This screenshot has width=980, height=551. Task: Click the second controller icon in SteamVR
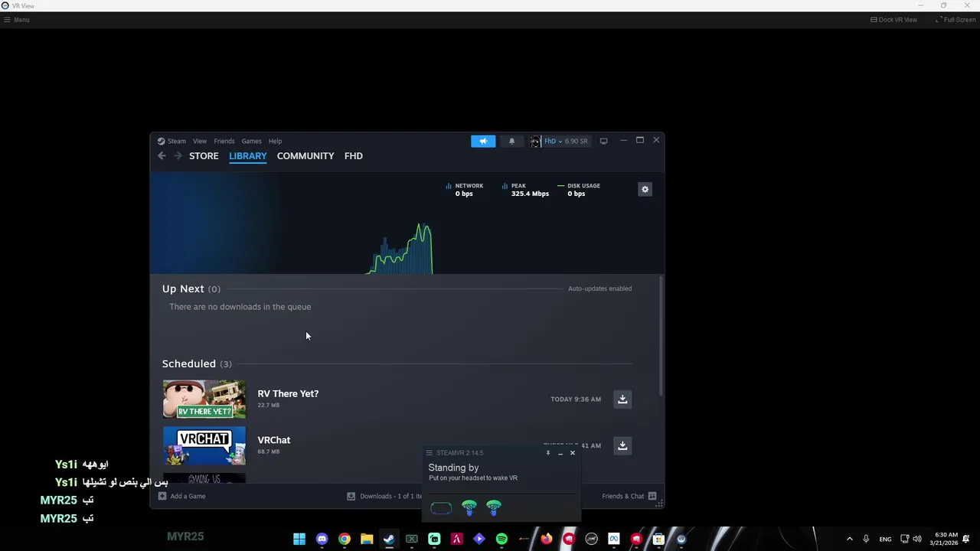pyautogui.click(x=494, y=508)
